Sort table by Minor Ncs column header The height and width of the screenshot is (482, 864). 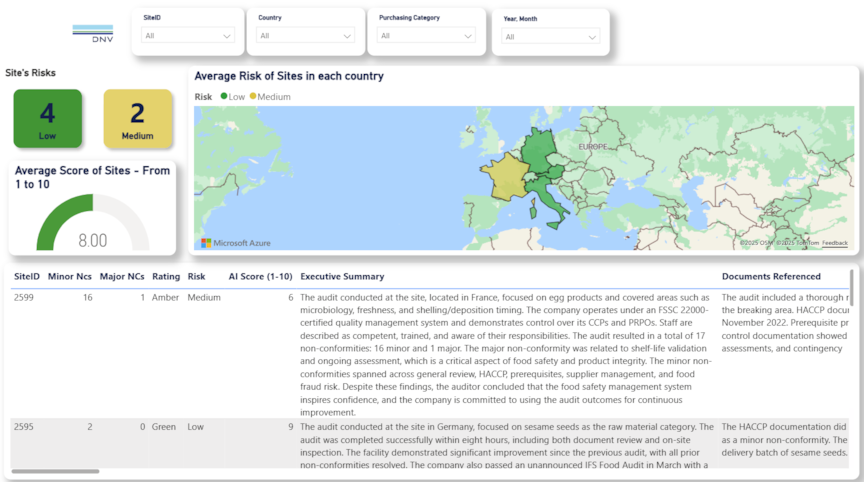click(x=70, y=276)
